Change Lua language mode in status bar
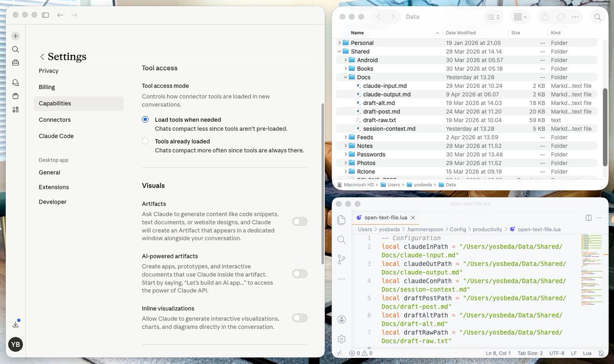This screenshot has width=614, height=364. click(x=587, y=353)
